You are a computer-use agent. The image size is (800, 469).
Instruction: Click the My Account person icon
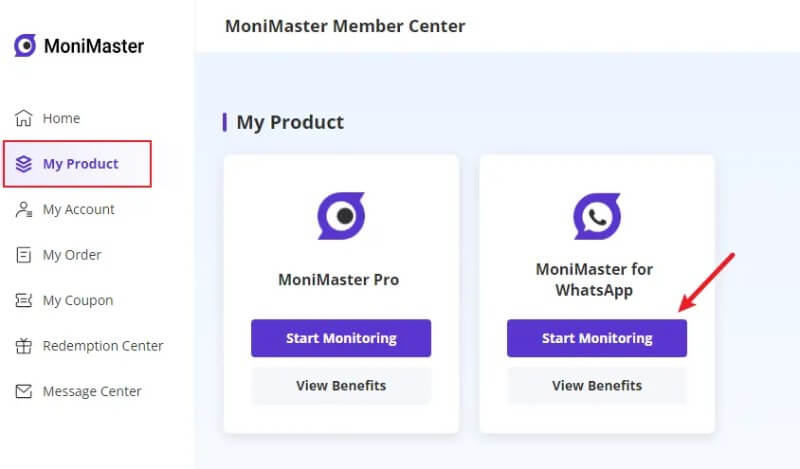pyautogui.click(x=24, y=209)
